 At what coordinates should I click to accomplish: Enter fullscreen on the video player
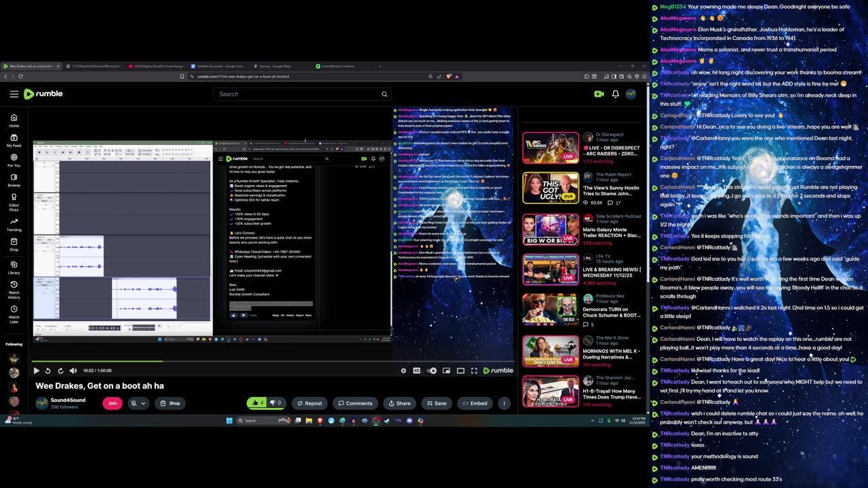[474, 371]
